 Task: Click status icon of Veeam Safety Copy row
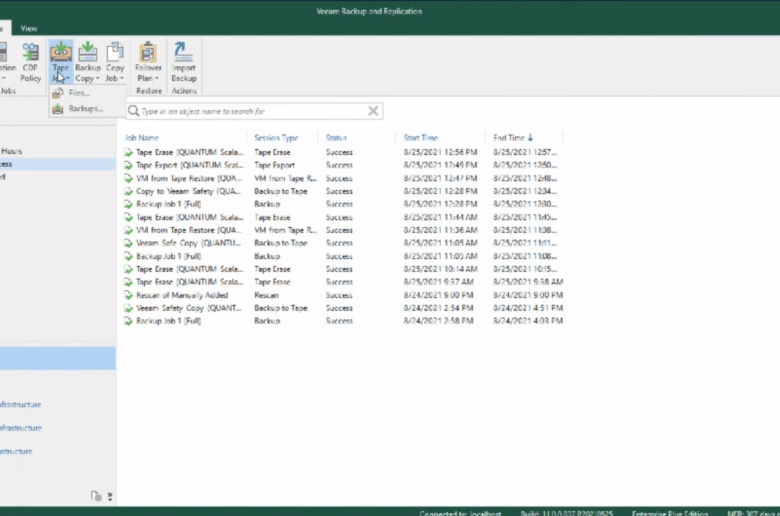129,308
